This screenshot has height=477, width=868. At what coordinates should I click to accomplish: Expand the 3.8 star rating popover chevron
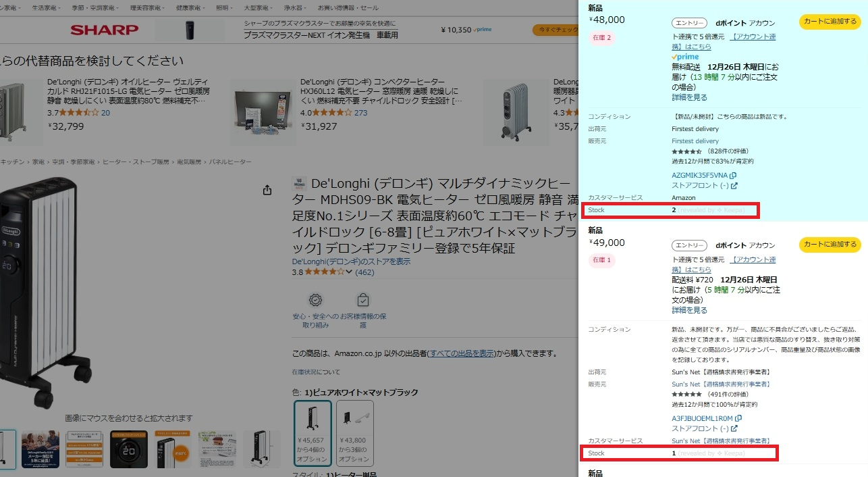349,272
